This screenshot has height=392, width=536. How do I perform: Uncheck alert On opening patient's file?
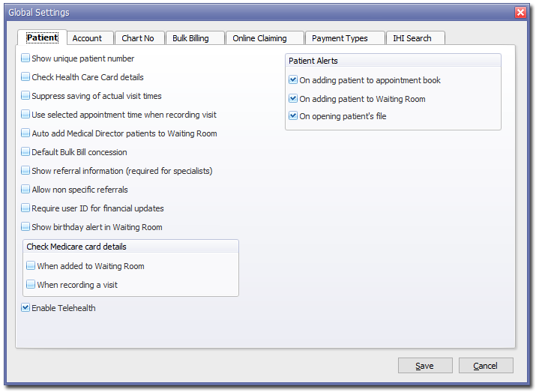(x=293, y=116)
